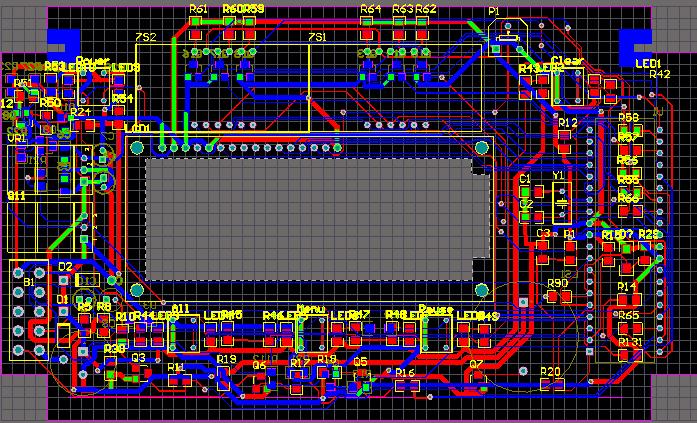
Task: Select the R1 designator label
Action: [x=569, y=233]
